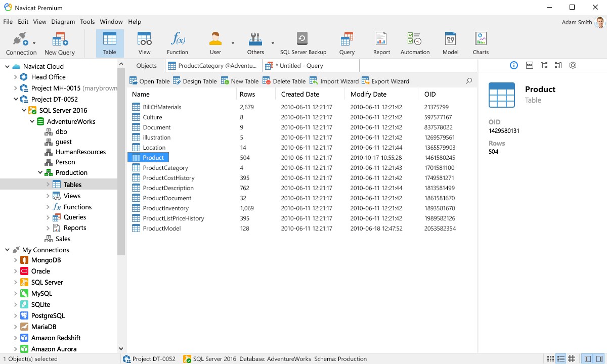Viewport: 607px width, 364px height.
Task: Launch the Import Wizard
Action: pyautogui.click(x=334, y=81)
